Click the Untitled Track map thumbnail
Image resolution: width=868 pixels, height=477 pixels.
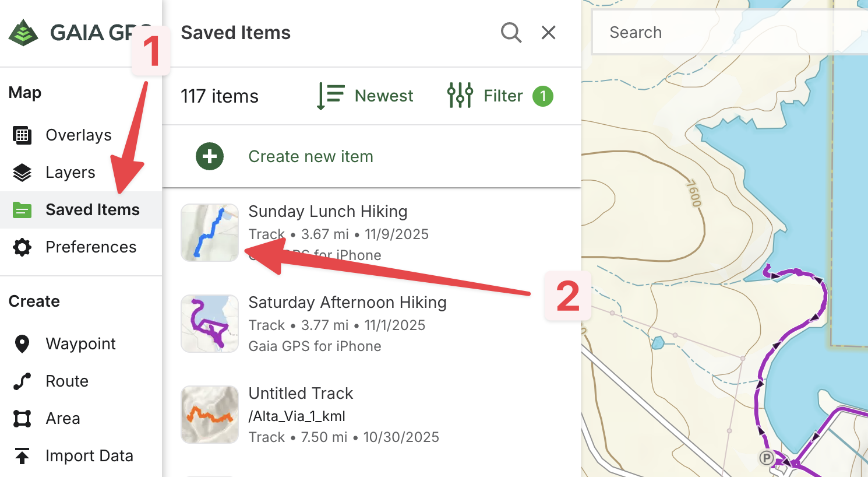[x=210, y=415]
